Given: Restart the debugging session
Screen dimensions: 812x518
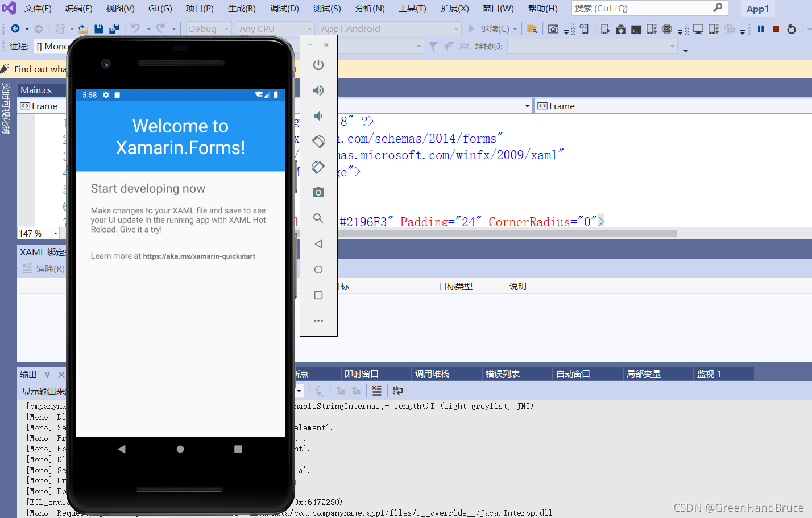Looking at the screenshot, I should coord(792,28).
